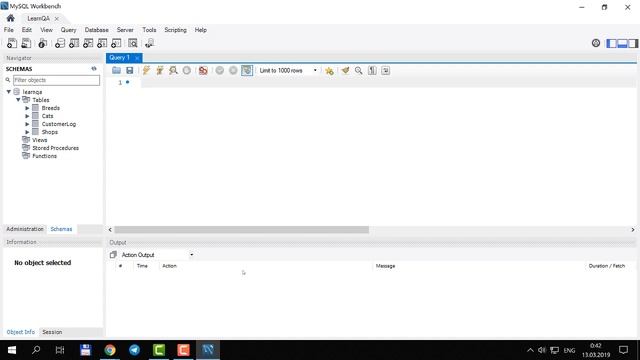The height and width of the screenshot is (360, 640).
Task: Beautify the query with broom icon
Action: click(x=345, y=70)
